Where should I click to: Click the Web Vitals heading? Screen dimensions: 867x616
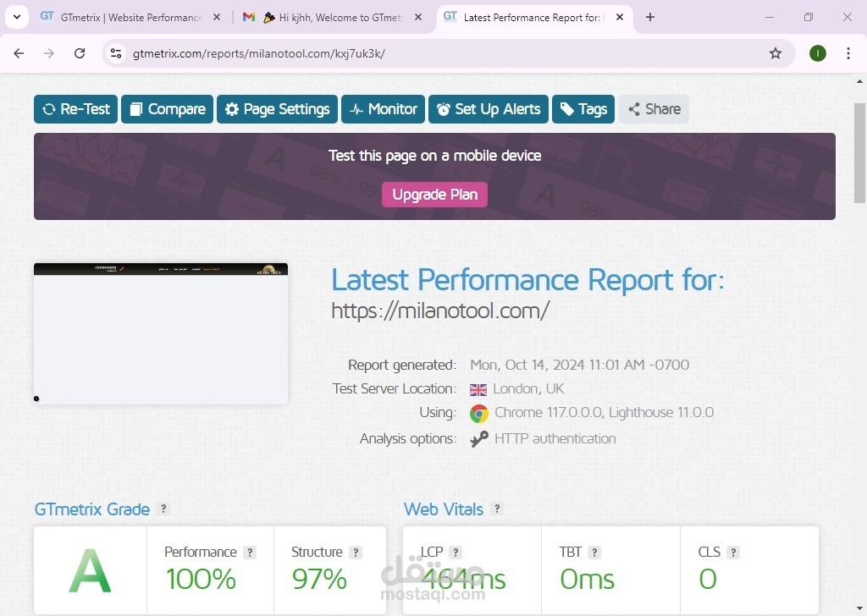(444, 509)
